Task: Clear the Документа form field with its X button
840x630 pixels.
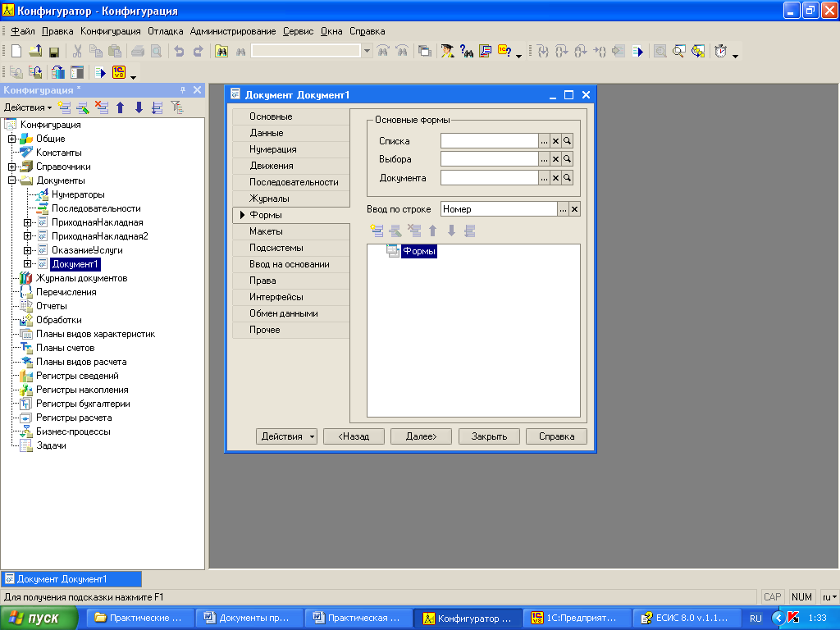Action: click(x=555, y=178)
